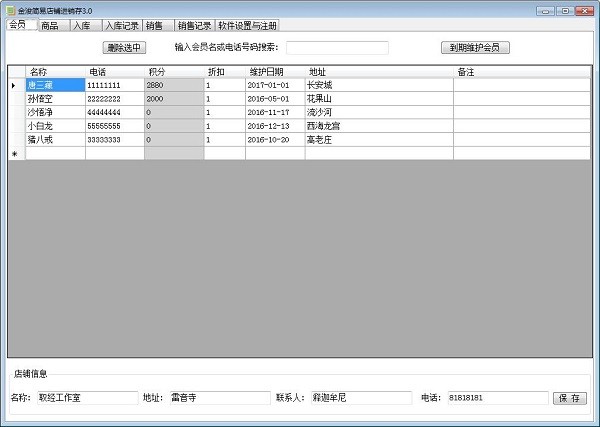Select the 孙悟空 name cell

pyautogui.click(x=55, y=100)
